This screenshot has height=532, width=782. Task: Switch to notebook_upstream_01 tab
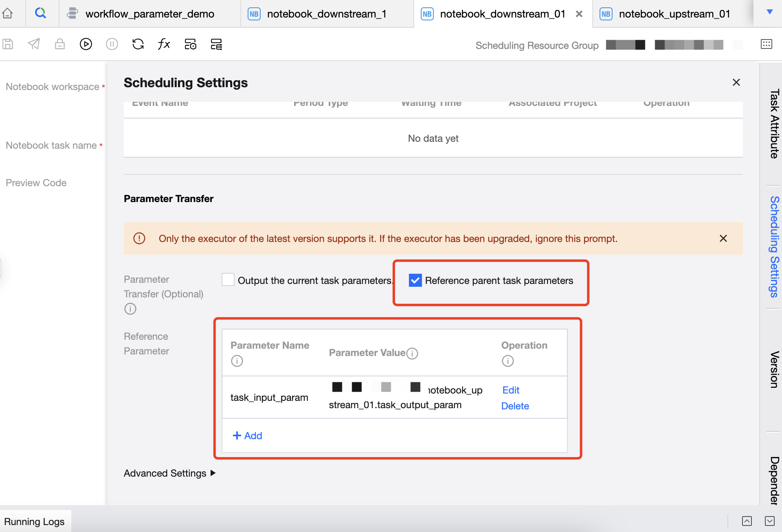674,14
